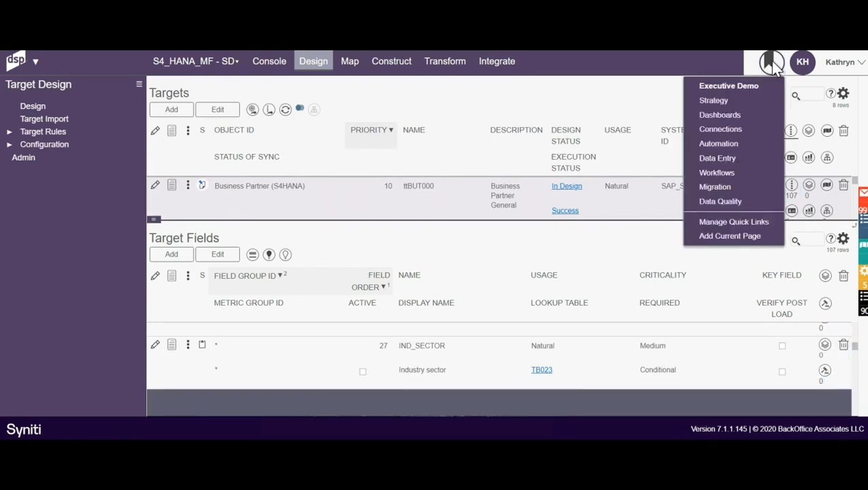Check the ACTIVE checkbox on Industry sector row
This screenshot has height=490, width=868.
pyautogui.click(x=363, y=371)
